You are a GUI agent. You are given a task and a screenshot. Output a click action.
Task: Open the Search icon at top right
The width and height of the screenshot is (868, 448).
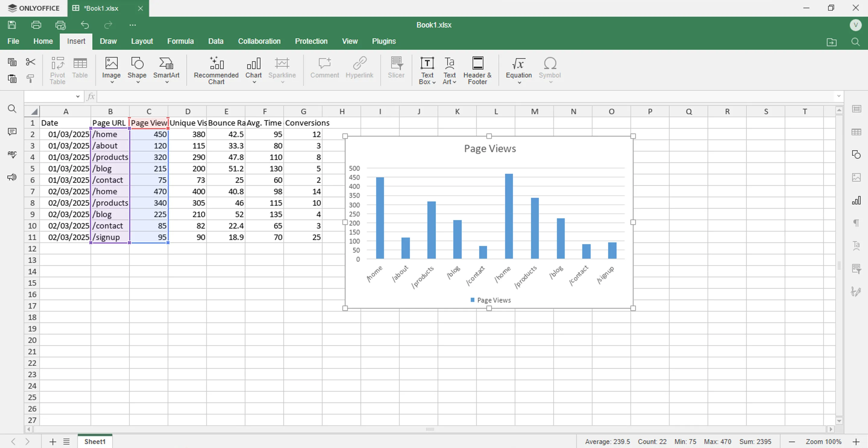coord(855,42)
